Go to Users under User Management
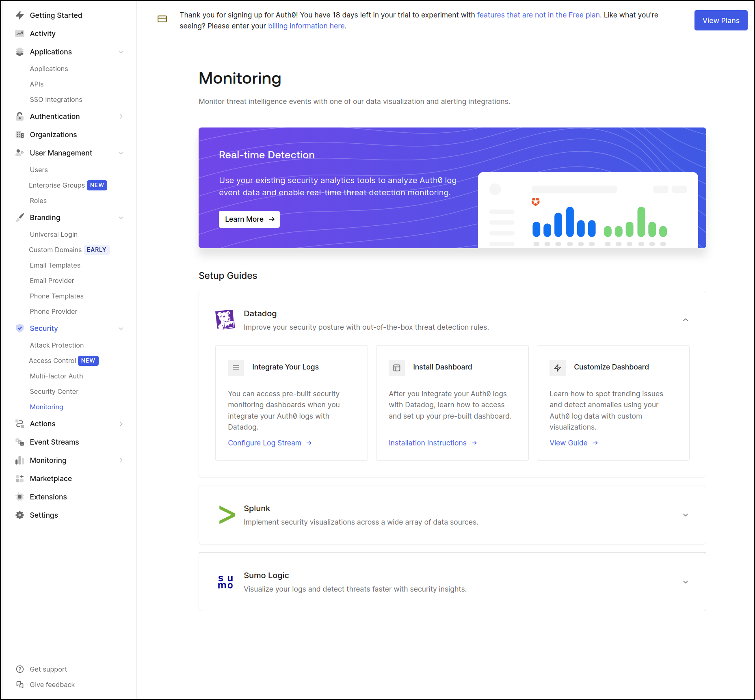Image resolution: width=755 pixels, height=700 pixels. 39,170
